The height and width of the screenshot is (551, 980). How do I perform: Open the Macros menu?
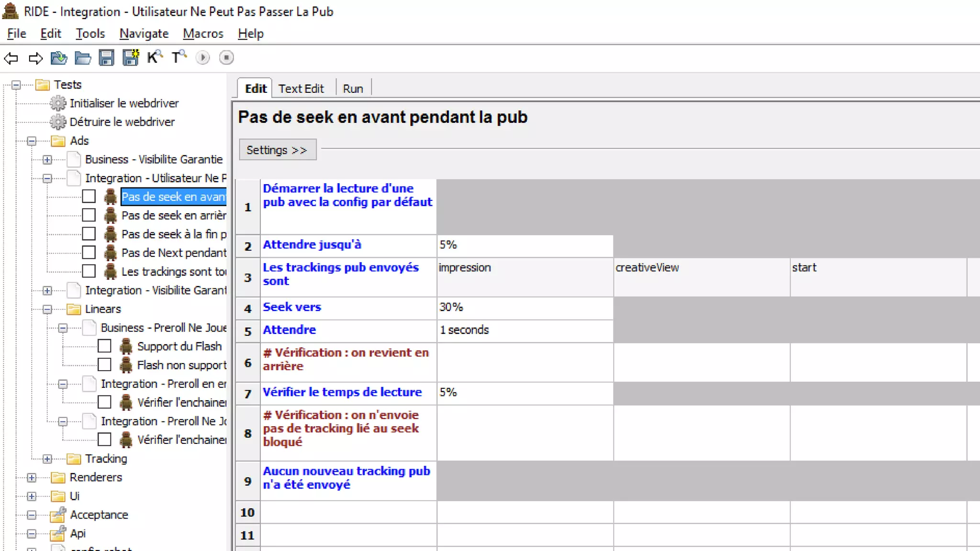tap(203, 33)
